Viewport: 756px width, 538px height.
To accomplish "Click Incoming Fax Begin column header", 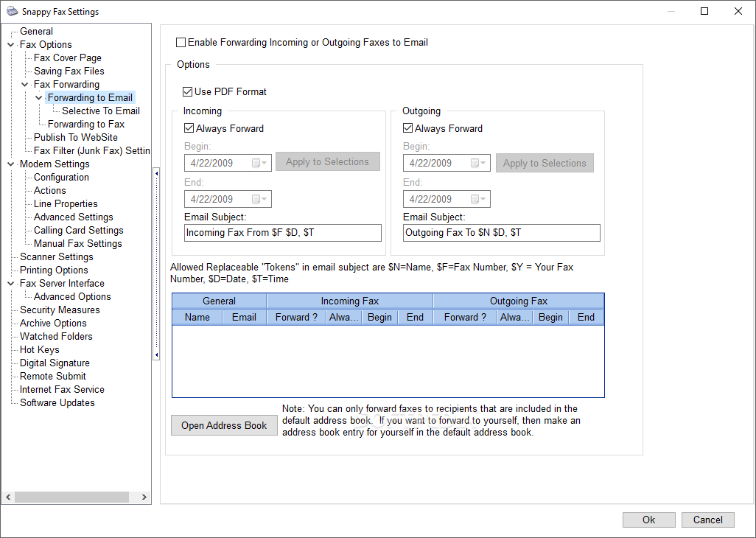I will click(380, 317).
